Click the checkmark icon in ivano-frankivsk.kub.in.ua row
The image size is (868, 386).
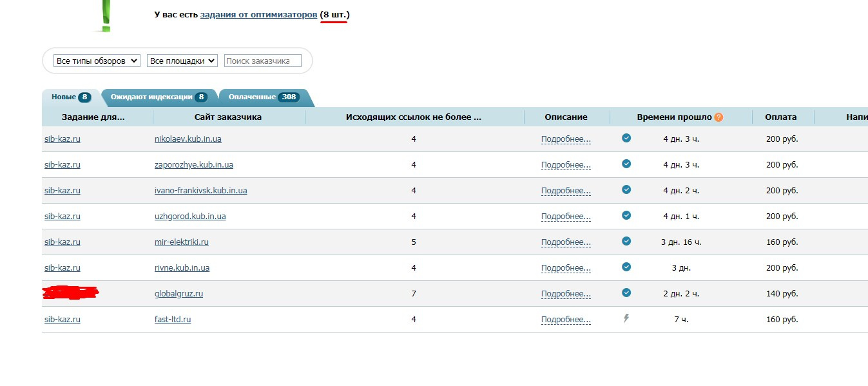click(626, 189)
